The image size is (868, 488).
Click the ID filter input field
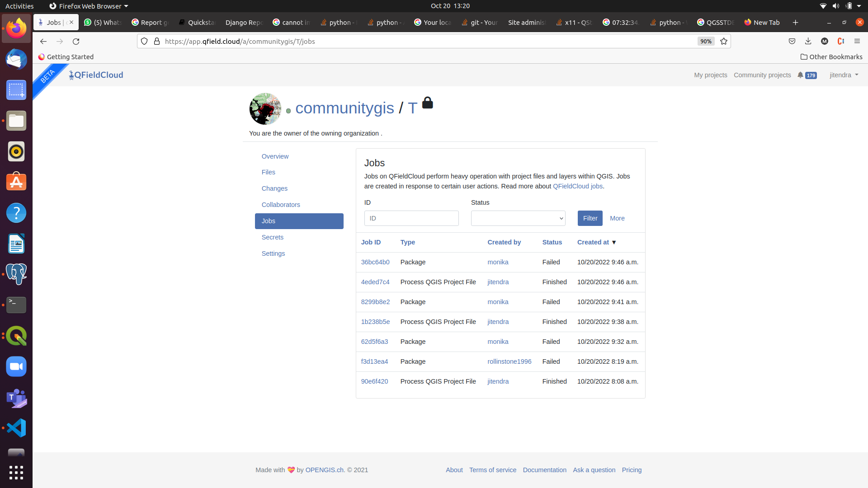tap(411, 218)
